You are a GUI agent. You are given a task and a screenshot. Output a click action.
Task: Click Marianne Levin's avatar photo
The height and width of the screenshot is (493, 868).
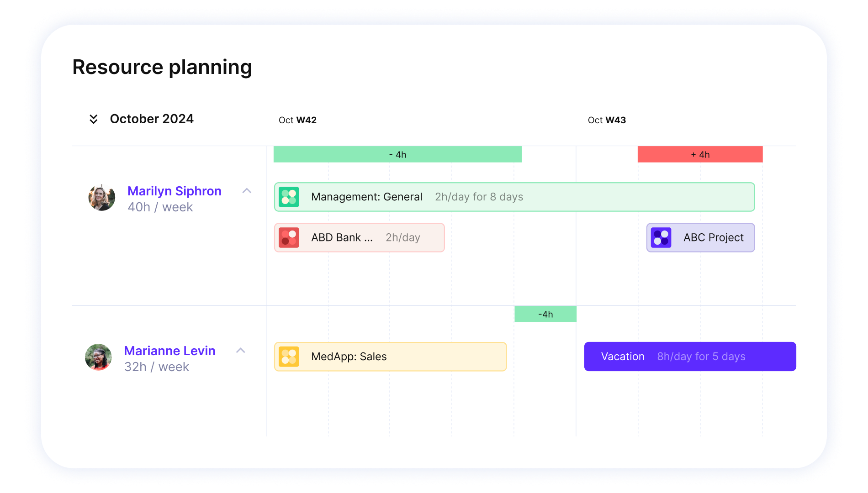pyautogui.click(x=98, y=357)
